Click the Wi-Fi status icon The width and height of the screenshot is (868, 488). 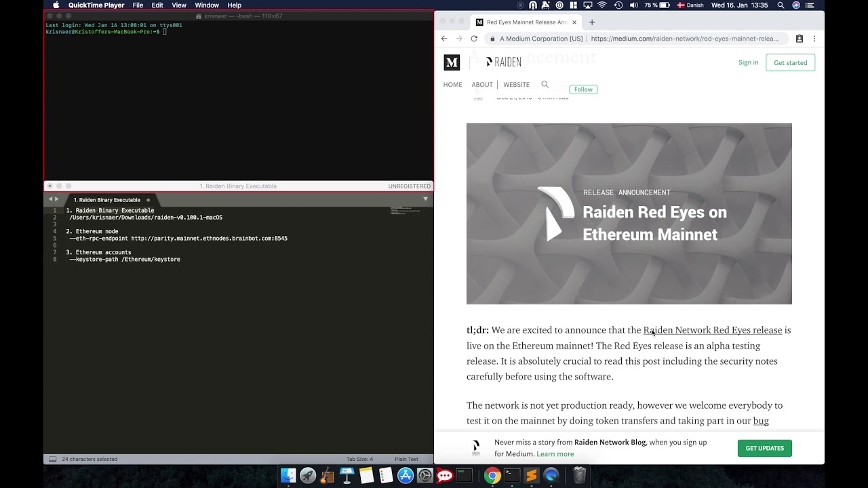tap(602, 5)
